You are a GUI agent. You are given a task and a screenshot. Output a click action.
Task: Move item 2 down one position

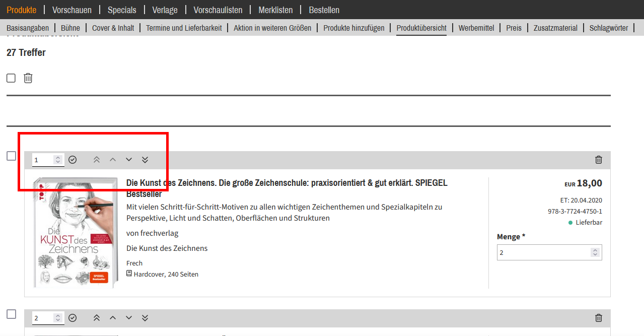coord(129,318)
